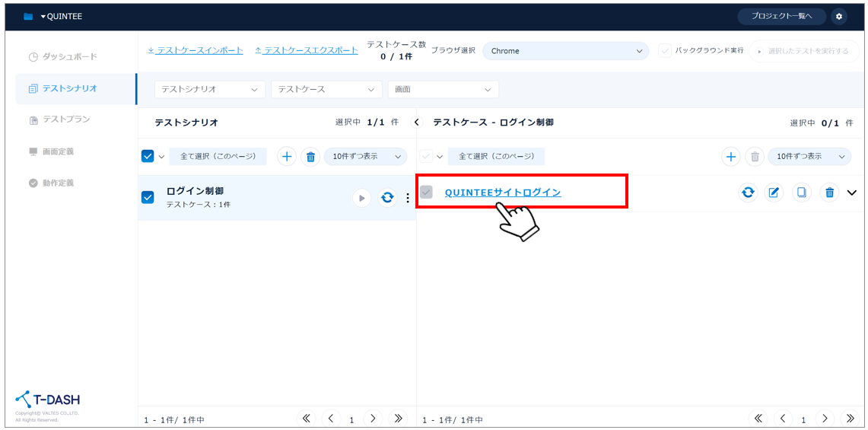
Task: Go to 画面定義 in the sidebar
Action: (x=58, y=151)
